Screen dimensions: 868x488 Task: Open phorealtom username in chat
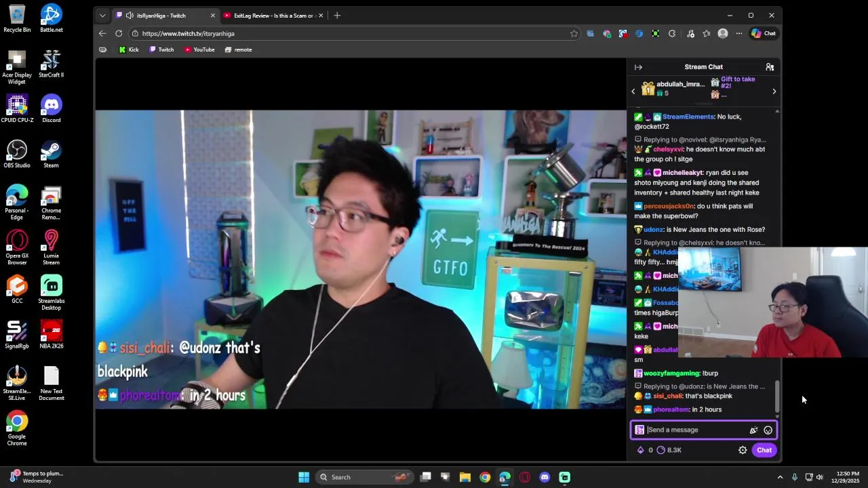(x=671, y=409)
